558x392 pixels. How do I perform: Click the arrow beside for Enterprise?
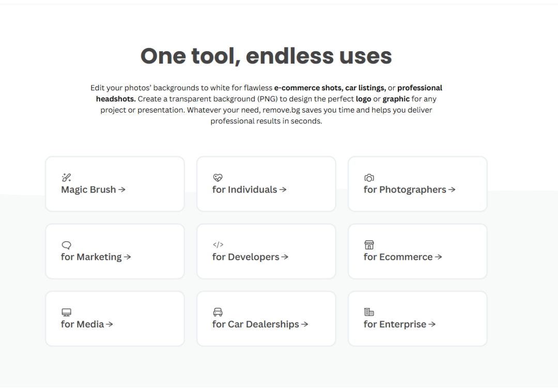coord(432,324)
